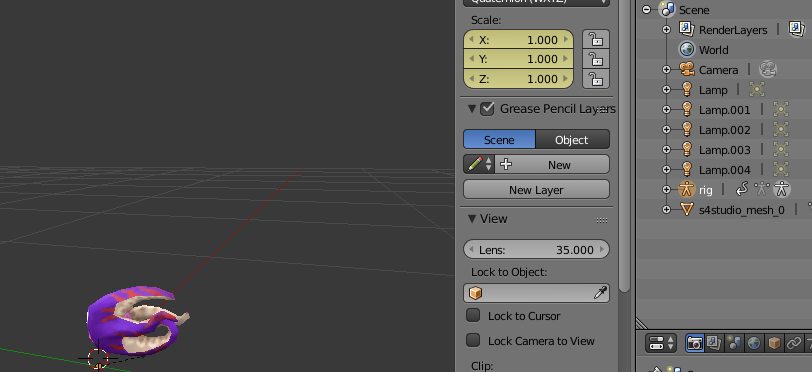Collapse the Scene tree in outliner

tap(646, 9)
